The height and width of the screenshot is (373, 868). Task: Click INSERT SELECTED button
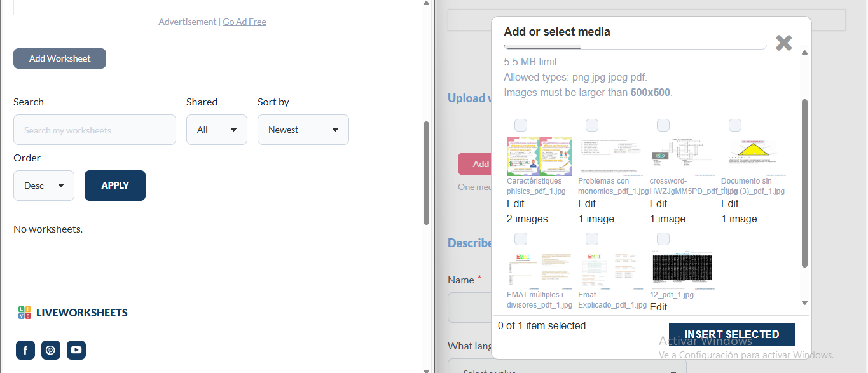(731, 334)
